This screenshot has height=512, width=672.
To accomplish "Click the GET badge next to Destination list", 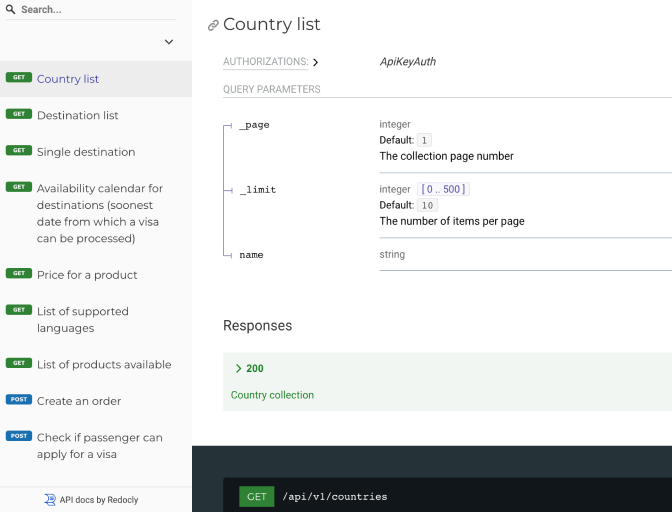I will point(19,114).
